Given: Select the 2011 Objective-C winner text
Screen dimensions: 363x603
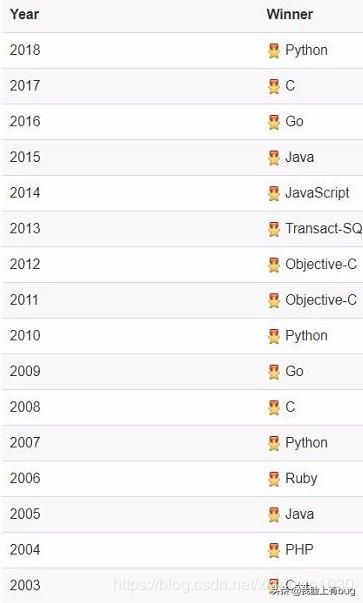Looking at the screenshot, I should tap(321, 300).
